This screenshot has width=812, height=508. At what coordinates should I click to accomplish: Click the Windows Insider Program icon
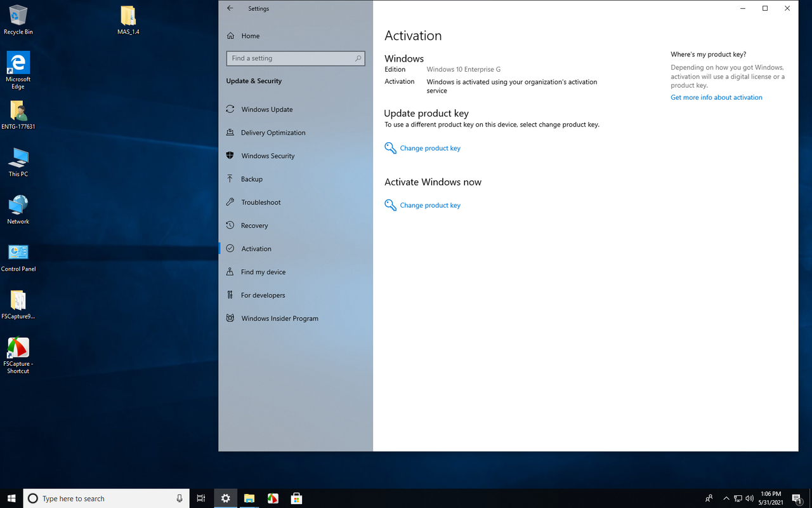(x=230, y=318)
